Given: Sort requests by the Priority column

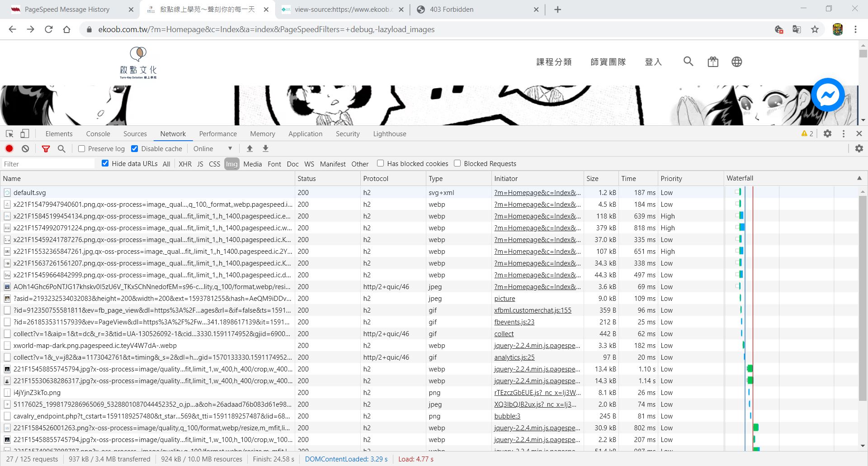Looking at the screenshot, I should [691, 178].
